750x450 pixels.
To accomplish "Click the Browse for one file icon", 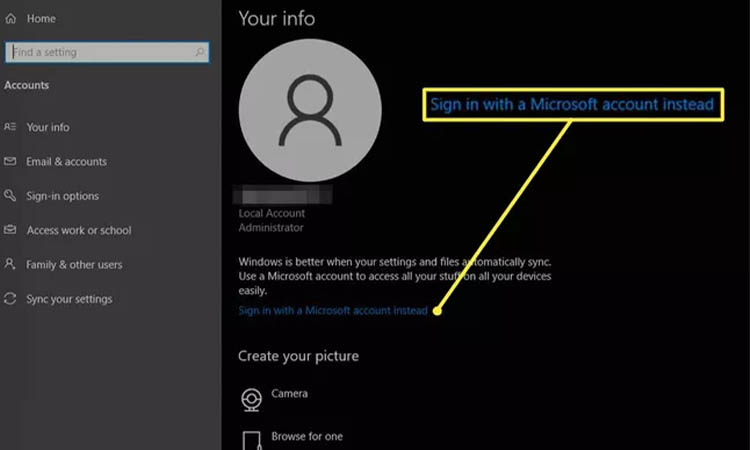I will click(x=252, y=440).
